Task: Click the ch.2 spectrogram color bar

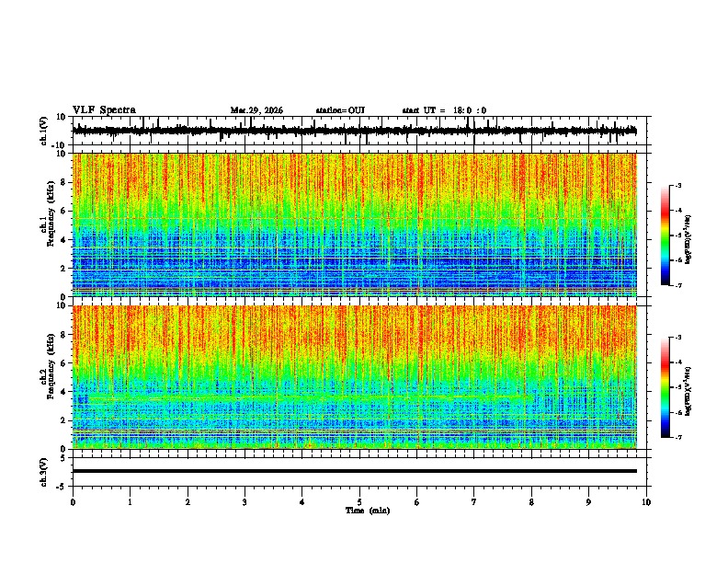Action: (x=665, y=387)
